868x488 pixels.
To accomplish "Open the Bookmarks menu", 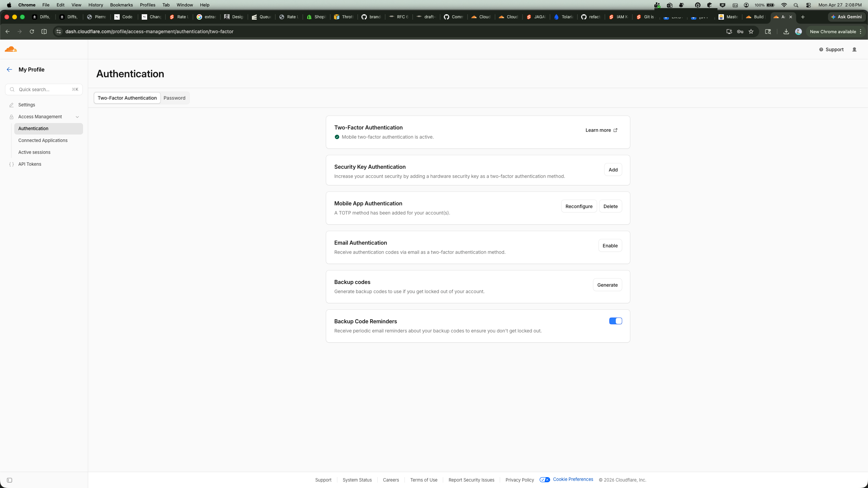I will [121, 5].
